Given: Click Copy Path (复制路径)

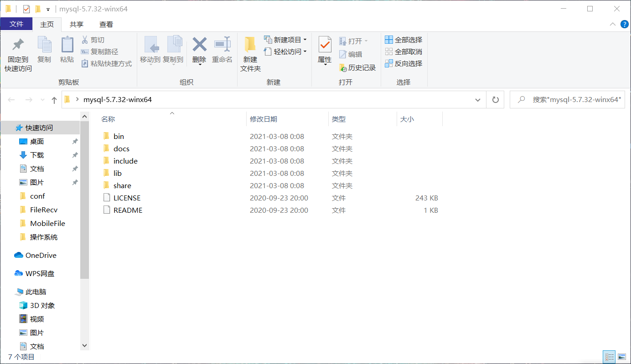Looking at the screenshot, I should click(99, 52).
